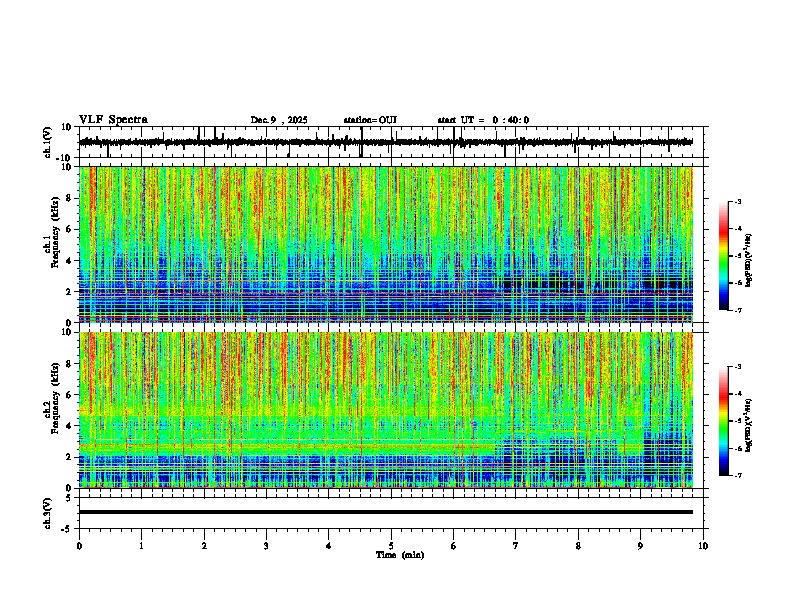
Task: Click the ch.1 spectrogram color scale bar
Action: (x=724, y=256)
